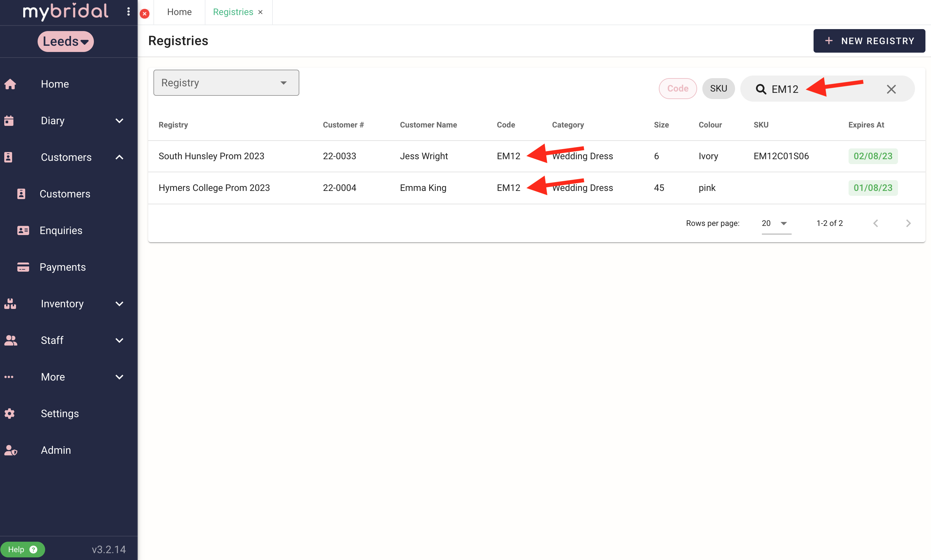The height and width of the screenshot is (560, 931).
Task: Close the Registries tab
Action: pyautogui.click(x=260, y=12)
